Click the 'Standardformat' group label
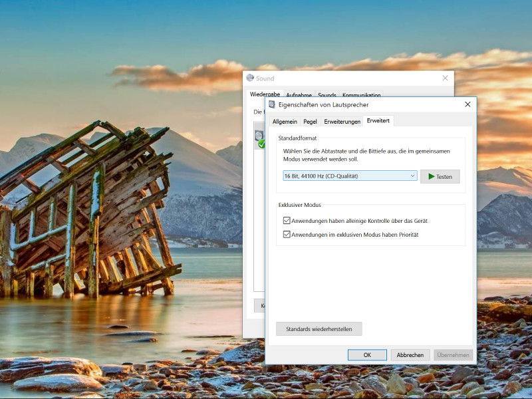This screenshot has height=399, width=532. [x=297, y=138]
